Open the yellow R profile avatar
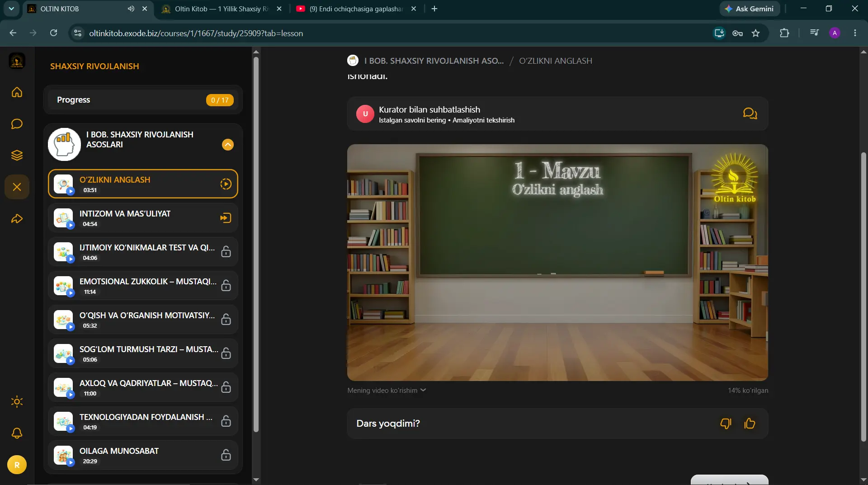 (x=17, y=465)
